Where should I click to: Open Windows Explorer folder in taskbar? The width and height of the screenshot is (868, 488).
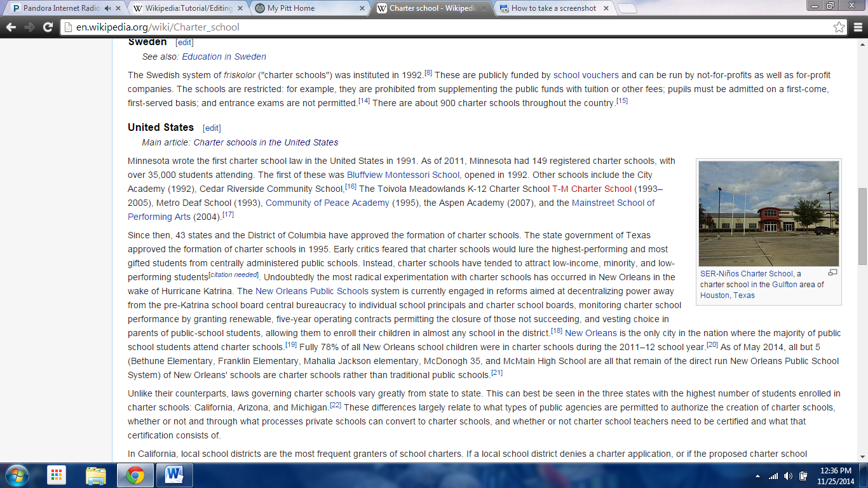pyautogui.click(x=96, y=475)
